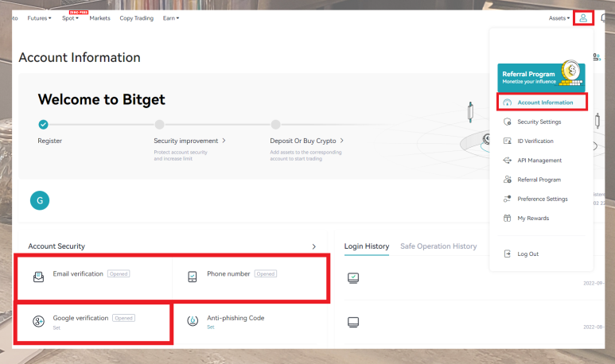Click the completed Register checkmark step
Image resolution: width=615 pixels, height=364 pixels.
[43, 125]
